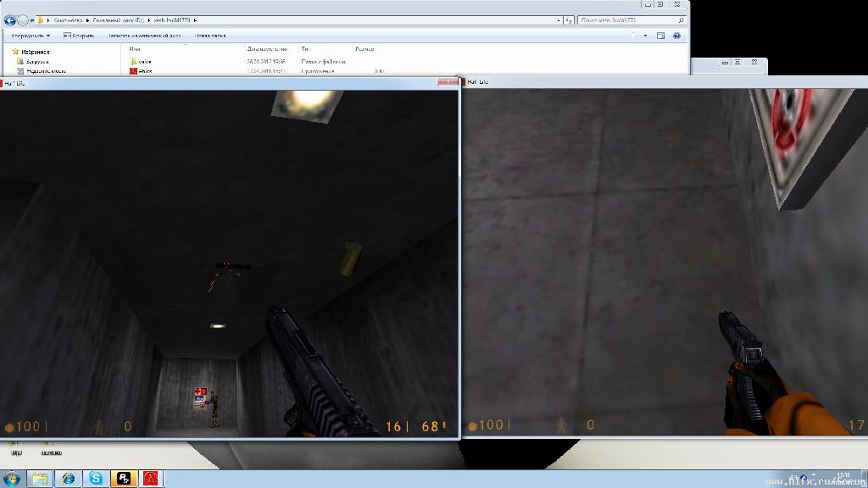This screenshot has width=868, height=488.
Task: Sort files by the 'Тип' column header
Action: click(x=306, y=48)
